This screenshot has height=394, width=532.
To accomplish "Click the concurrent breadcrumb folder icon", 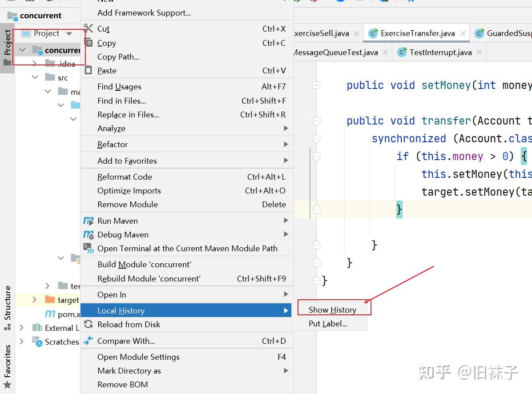I will tap(12, 16).
